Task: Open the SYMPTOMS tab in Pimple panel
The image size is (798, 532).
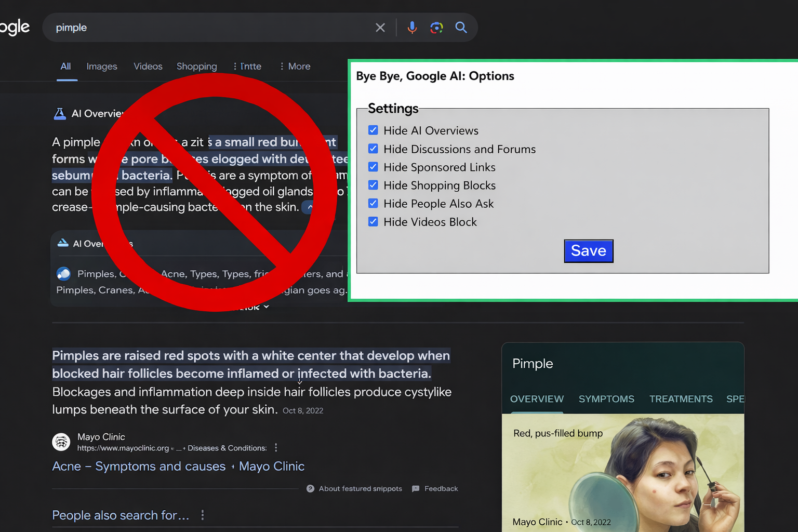Action: pyautogui.click(x=606, y=399)
